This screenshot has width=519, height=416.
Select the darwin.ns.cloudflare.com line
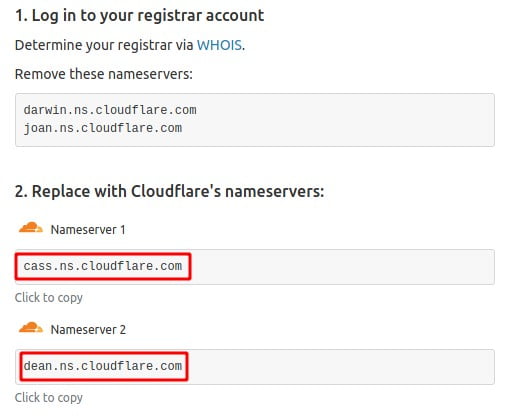[110, 110]
